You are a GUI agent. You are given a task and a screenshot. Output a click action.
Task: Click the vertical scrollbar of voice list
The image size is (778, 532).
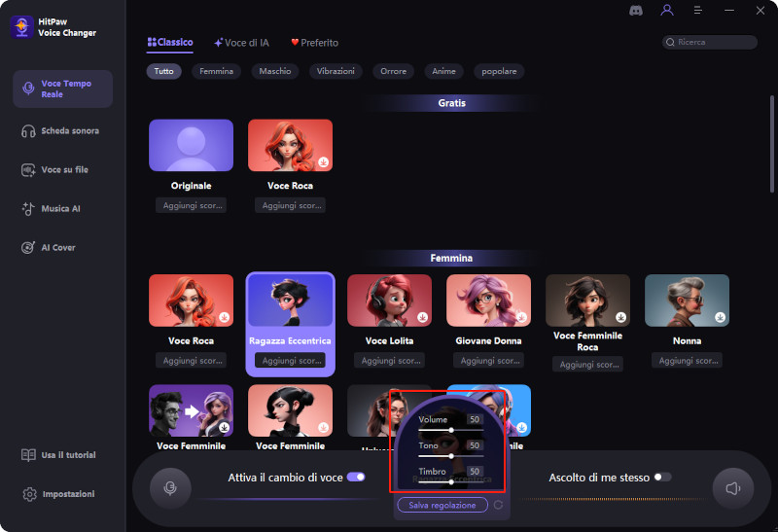(x=771, y=144)
